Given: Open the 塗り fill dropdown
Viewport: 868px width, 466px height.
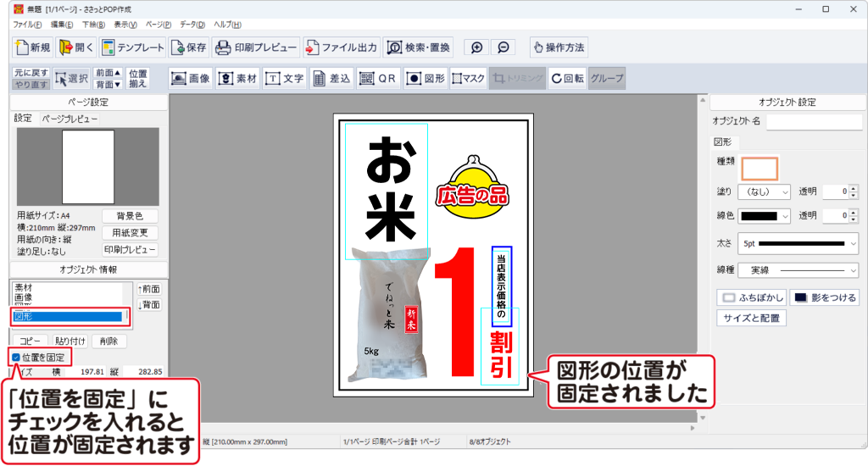Looking at the screenshot, I should tap(764, 192).
